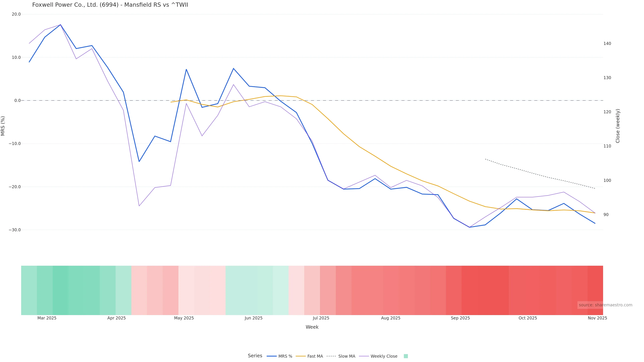This screenshot has height=362, width=644.
Task: Toggle the MRS % legend series
Action: tap(285, 356)
